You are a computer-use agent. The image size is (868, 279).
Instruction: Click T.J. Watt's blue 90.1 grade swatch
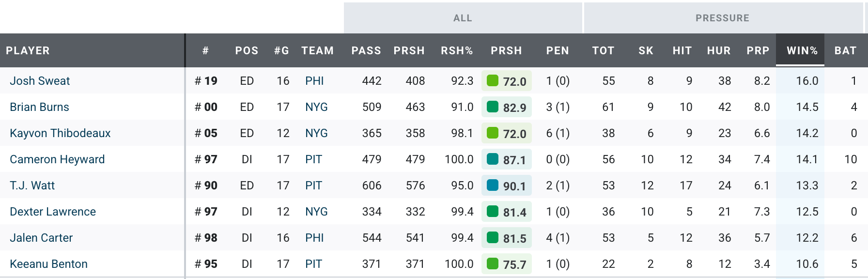(x=493, y=185)
